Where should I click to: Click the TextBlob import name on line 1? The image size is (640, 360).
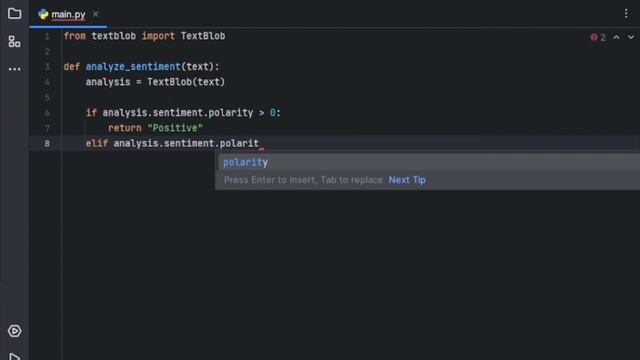point(203,36)
